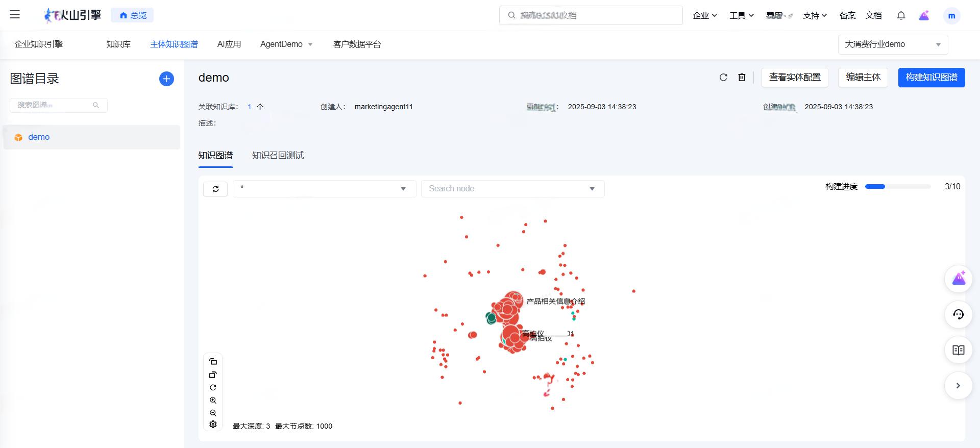Open the user avatar 'm' menu
This screenshot has width=980, height=448.
click(x=951, y=16)
